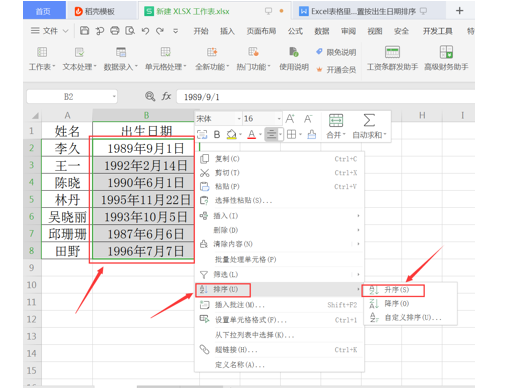The image size is (518, 390).
Task: Open the 数据 ribbon tab
Action: pos(322,31)
